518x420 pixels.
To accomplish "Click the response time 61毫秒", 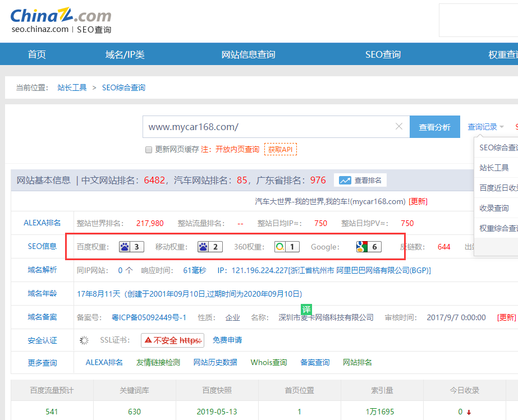I will (195, 270).
